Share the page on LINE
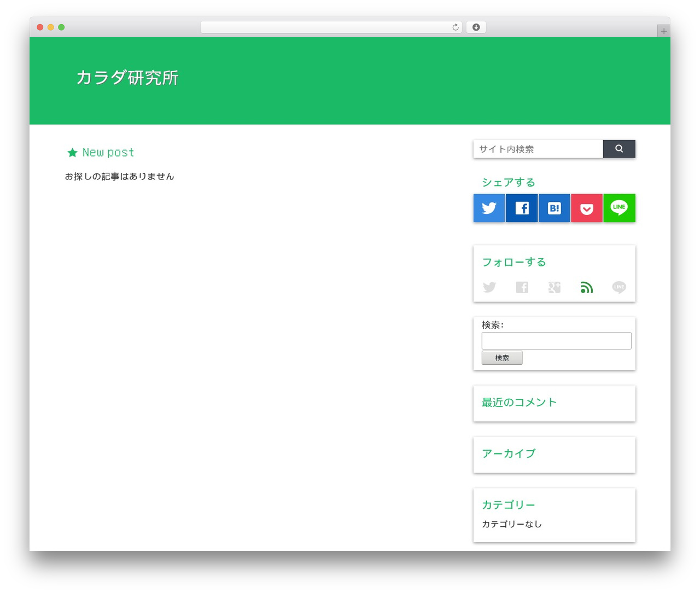 tap(619, 208)
